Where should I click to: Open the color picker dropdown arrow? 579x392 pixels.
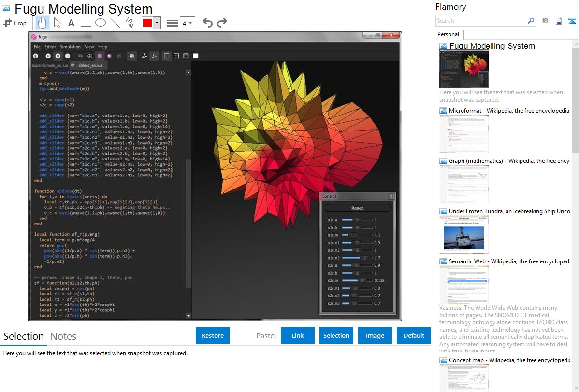click(x=157, y=23)
